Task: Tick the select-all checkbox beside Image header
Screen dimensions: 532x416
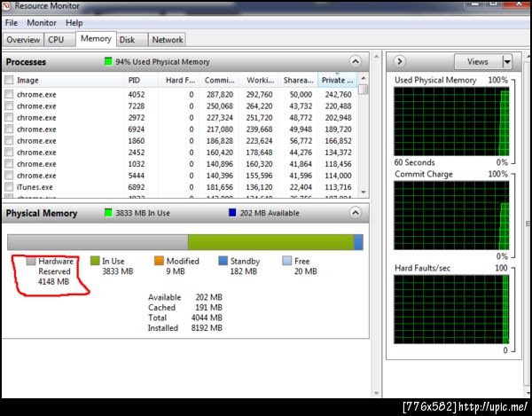Action: [9, 80]
